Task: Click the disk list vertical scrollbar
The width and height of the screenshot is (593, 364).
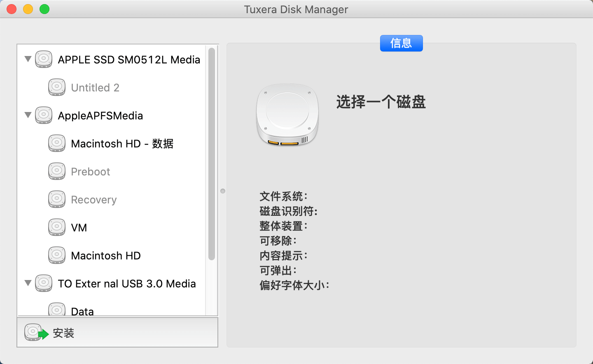Action: (212, 154)
